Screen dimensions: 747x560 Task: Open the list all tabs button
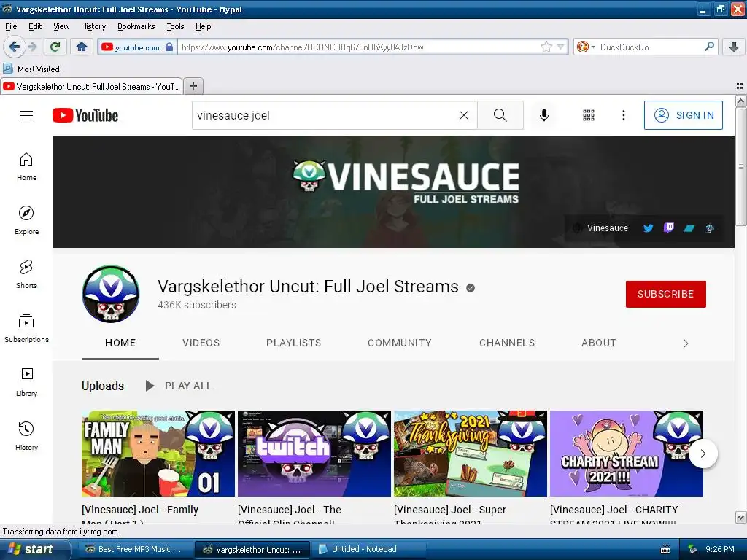click(x=739, y=86)
